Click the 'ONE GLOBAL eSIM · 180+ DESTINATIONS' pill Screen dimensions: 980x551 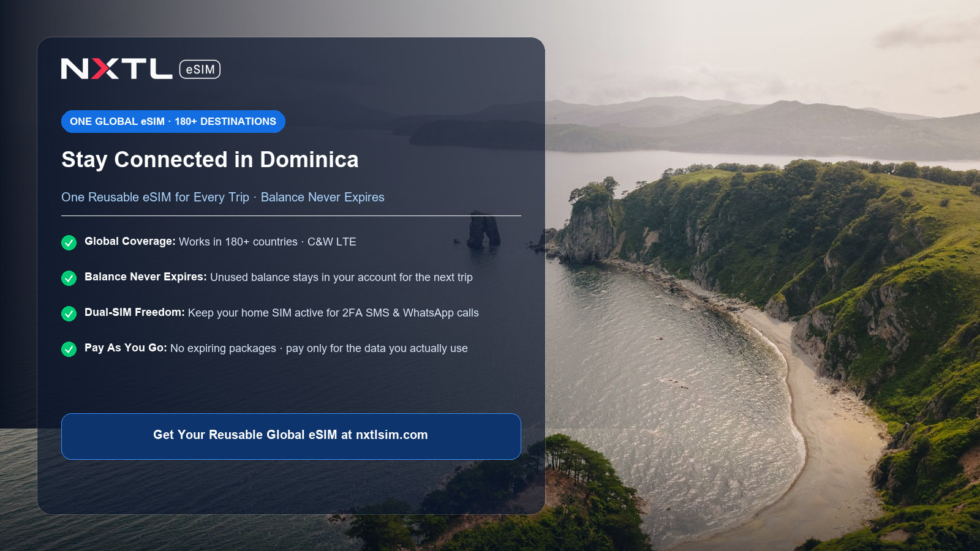[173, 121]
